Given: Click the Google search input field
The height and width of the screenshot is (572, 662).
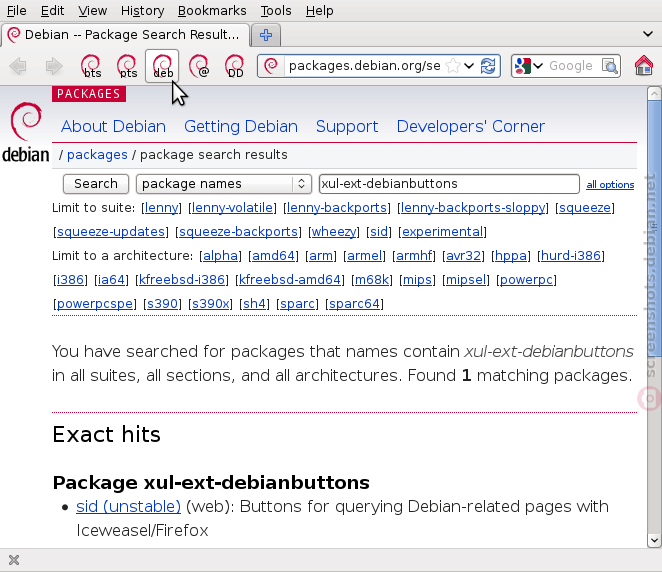Looking at the screenshot, I should coord(572,66).
